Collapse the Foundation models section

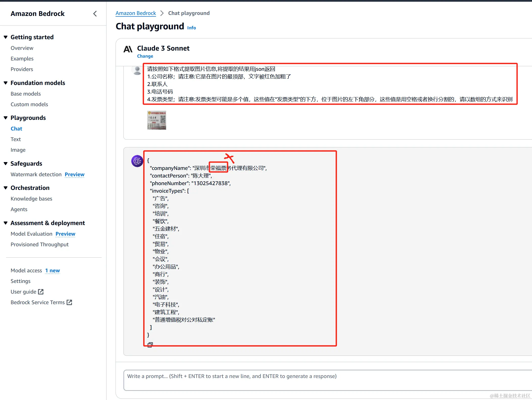tap(6, 83)
